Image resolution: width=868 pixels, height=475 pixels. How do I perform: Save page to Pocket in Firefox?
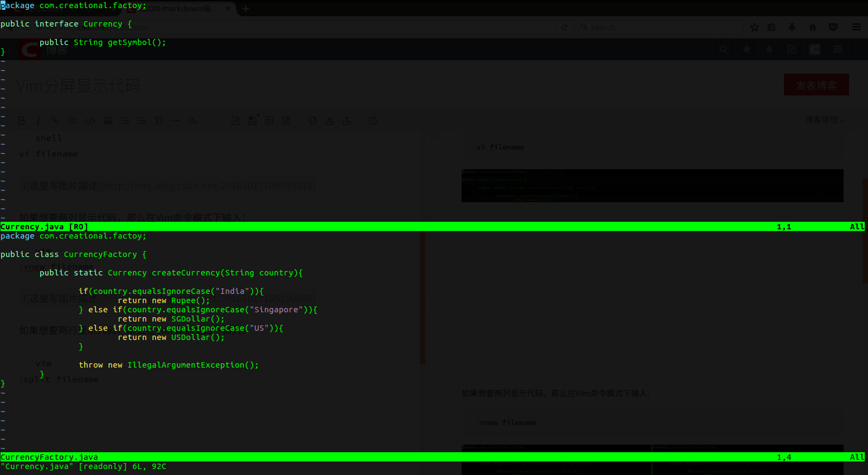click(833, 27)
